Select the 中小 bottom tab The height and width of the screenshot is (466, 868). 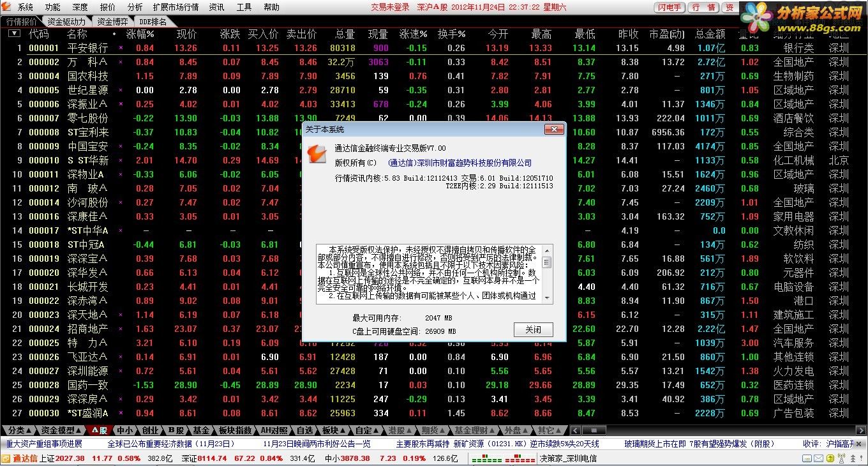(125, 430)
